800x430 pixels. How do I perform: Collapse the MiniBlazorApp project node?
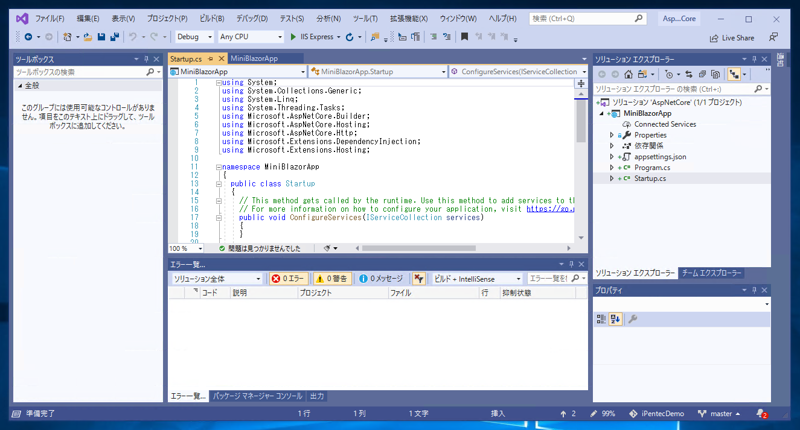[x=601, y=114]
